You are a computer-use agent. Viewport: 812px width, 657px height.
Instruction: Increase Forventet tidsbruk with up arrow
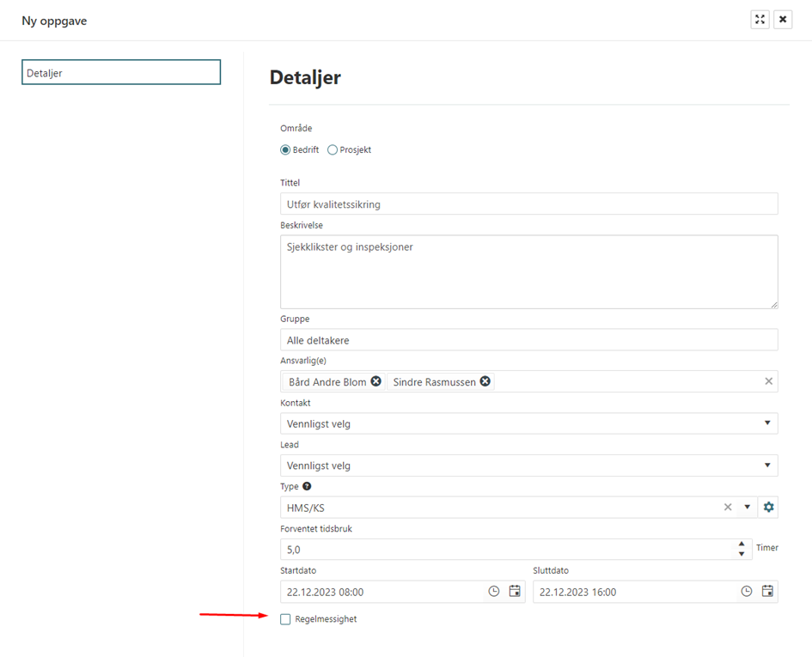point(742,544)
